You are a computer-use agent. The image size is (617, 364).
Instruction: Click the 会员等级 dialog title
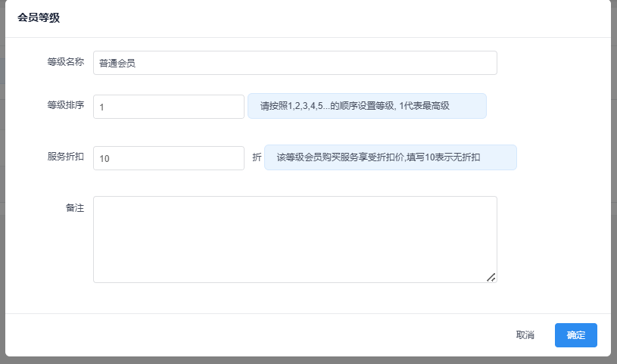tap(39, 18)
